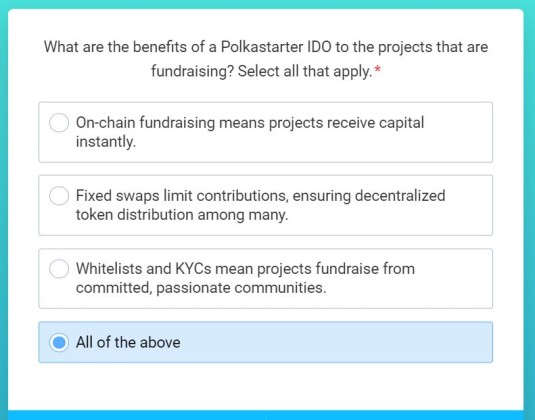Click the "Select all that apply." phrase
535x420 pixels.
click(x=305, y=71)
